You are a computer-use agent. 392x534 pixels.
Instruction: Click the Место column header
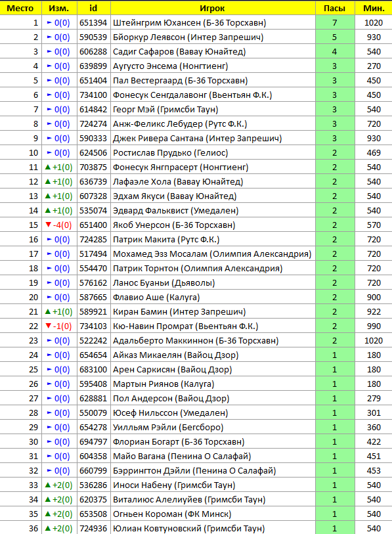pos(20,8)
